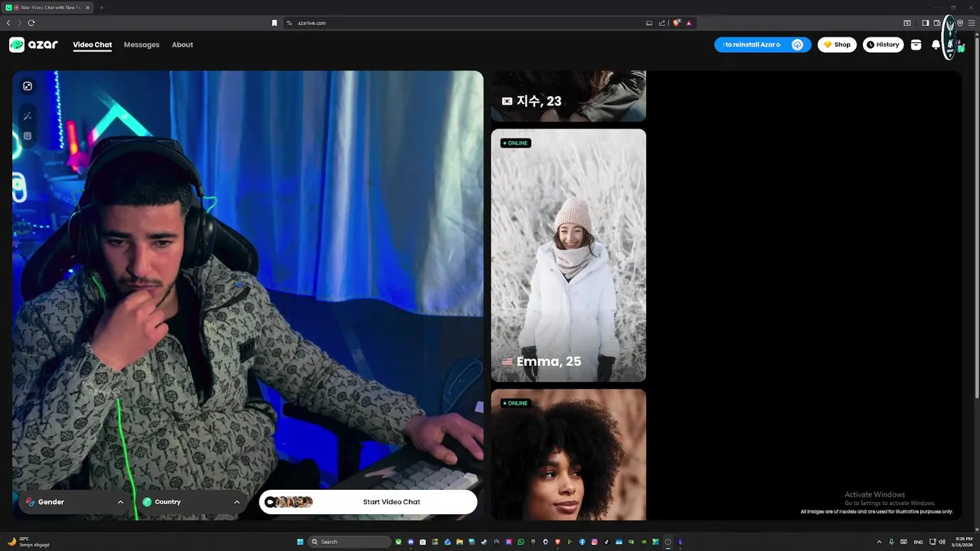
Task: Open the inventory box icon
Action: (x=916, y=44)
